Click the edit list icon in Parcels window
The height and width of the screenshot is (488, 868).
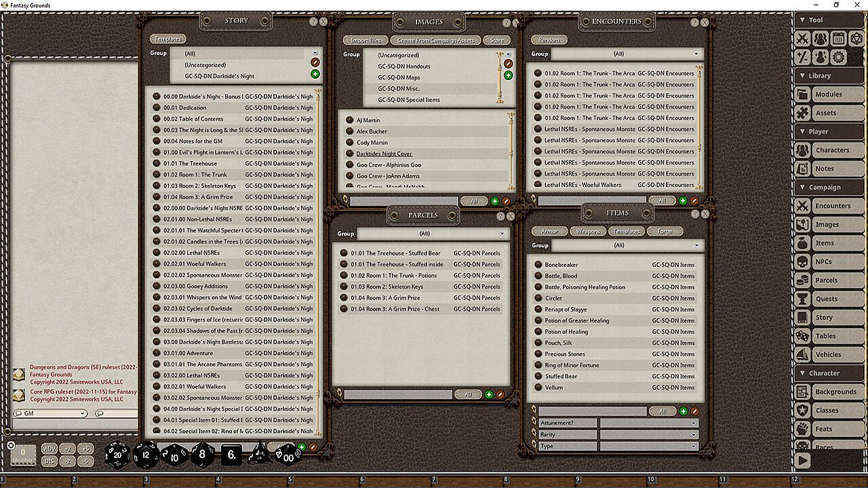click(500, 394)
